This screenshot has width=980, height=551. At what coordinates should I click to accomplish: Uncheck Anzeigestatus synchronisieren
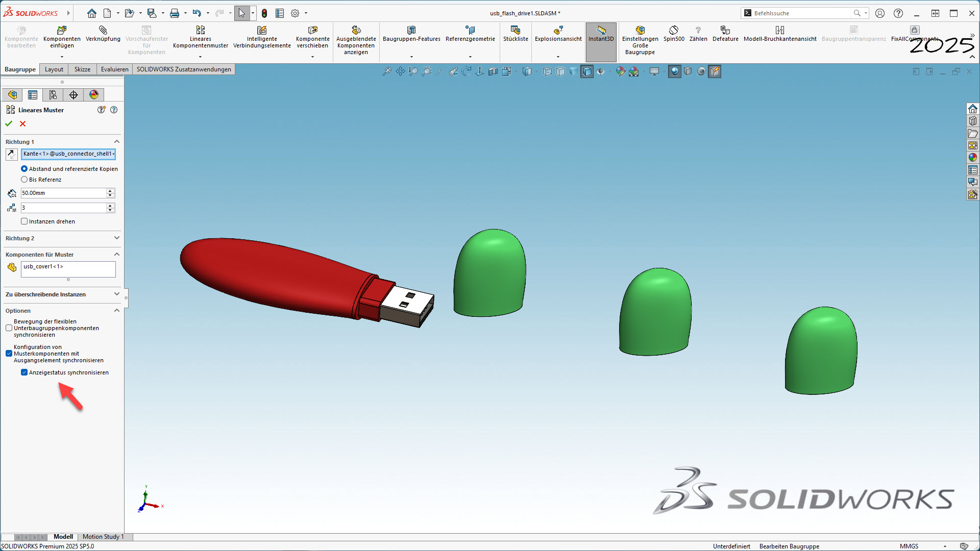24,372
